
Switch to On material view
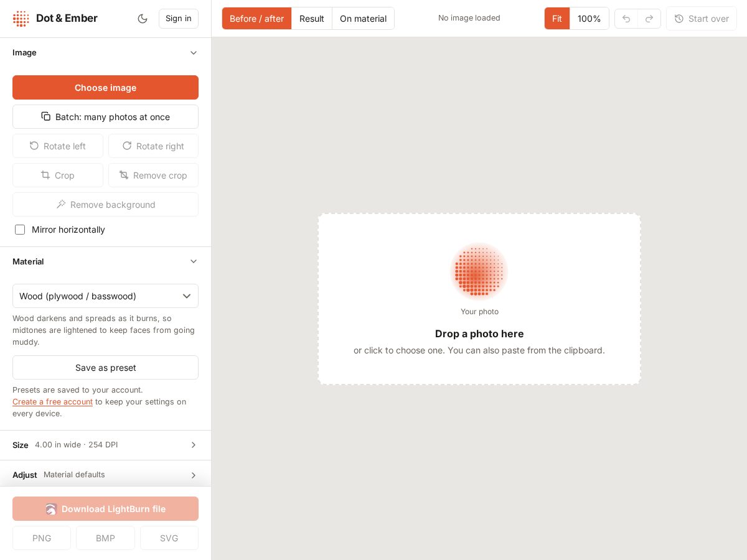click(x=364, y=19)
